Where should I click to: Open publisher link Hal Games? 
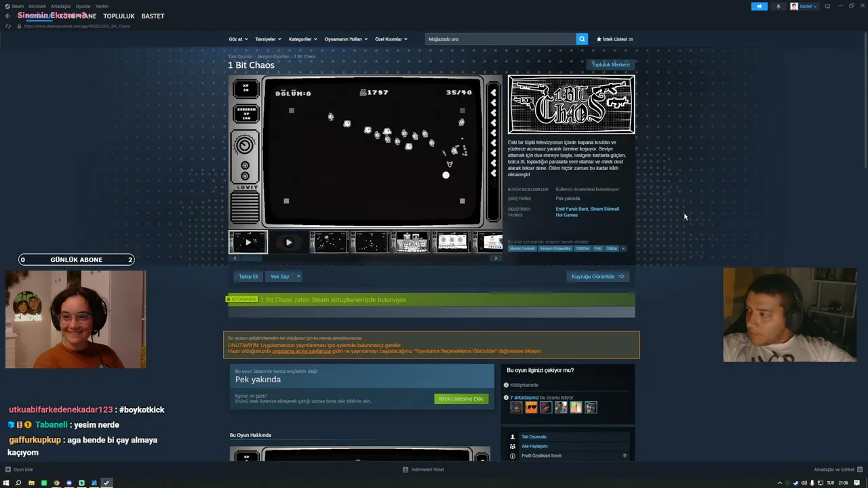pos(567,215)
